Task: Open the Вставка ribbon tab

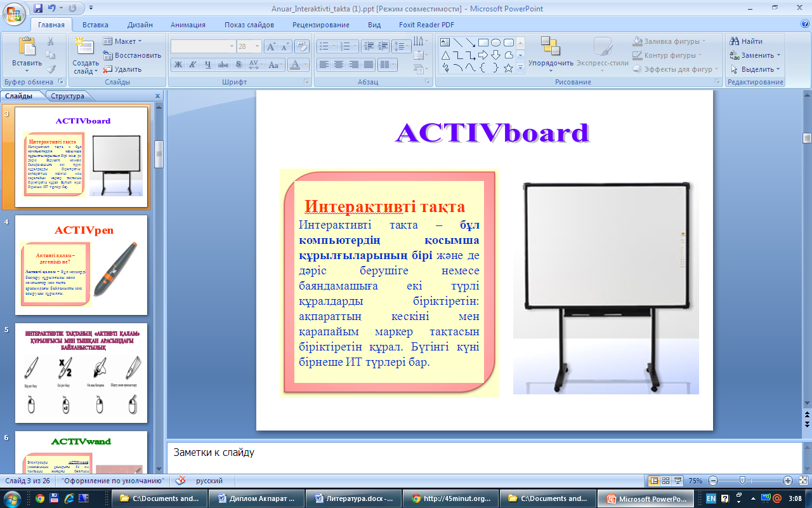Action: (95, 25)
